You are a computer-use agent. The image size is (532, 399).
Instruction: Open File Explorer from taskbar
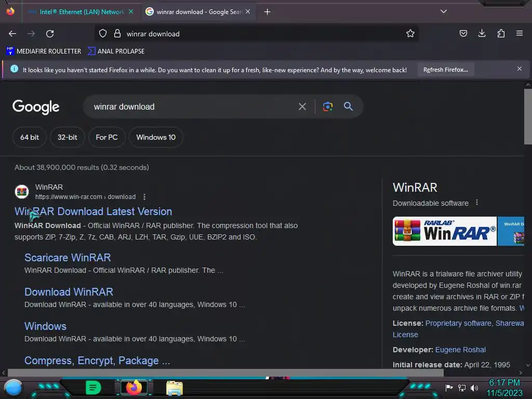[x=175, y=388]
